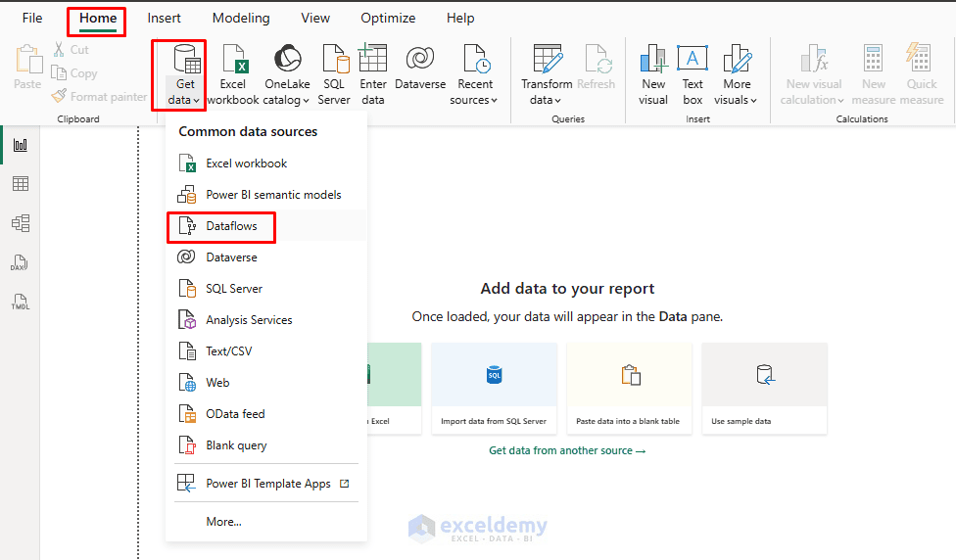Viewport: 956px width, 560px height.
Task: Click the Paste icon in Clipboard
Action: point(28,60)
